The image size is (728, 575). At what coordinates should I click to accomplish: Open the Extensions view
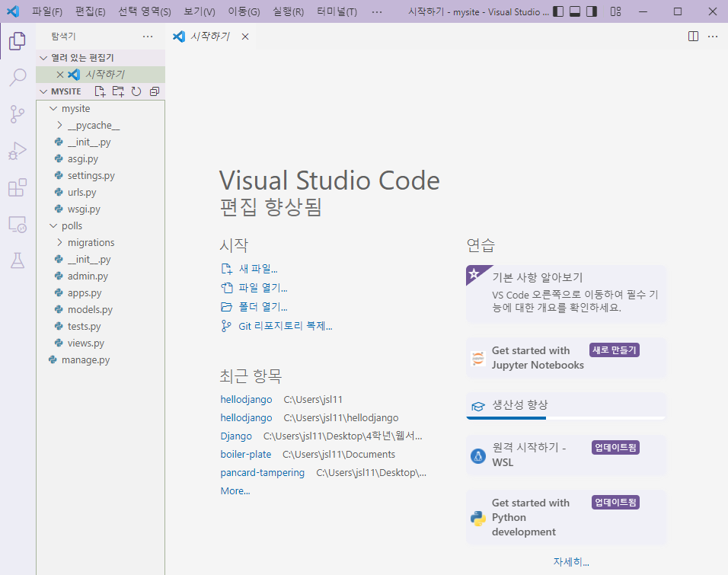coord(18,187)
